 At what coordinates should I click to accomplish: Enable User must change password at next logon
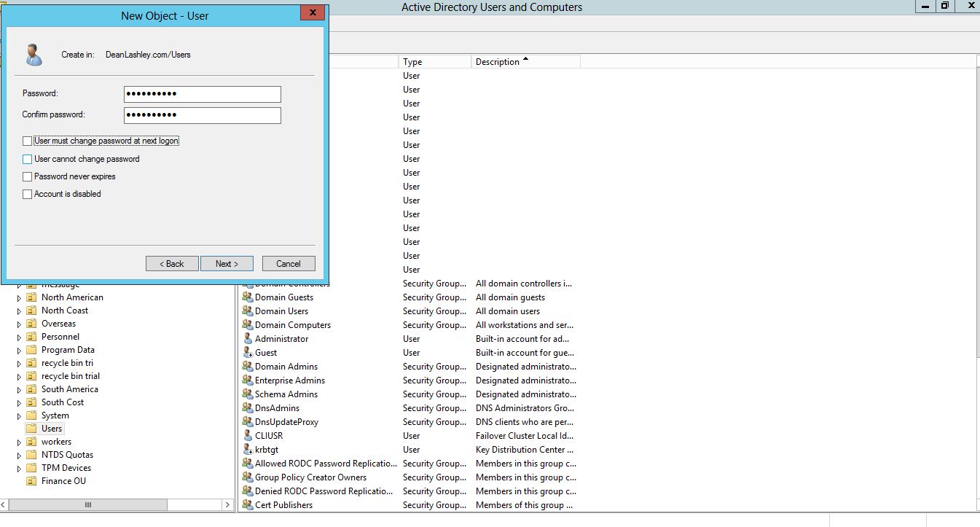click(x=28, y=141)
